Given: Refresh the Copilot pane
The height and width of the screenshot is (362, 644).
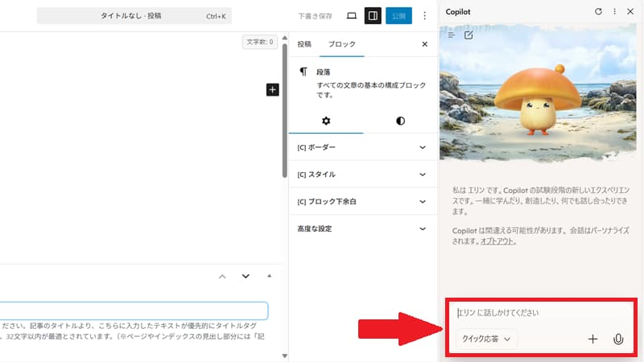Looking at the screenshot, I should pos(598,11).
